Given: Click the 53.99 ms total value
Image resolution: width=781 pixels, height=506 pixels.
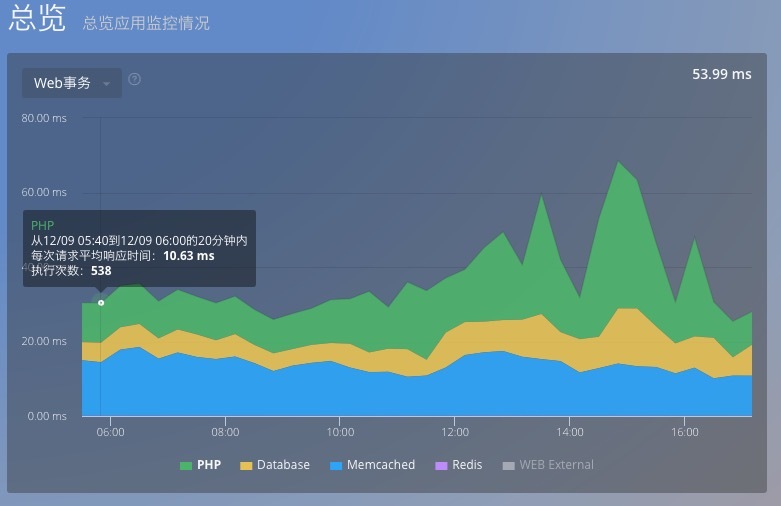Looking at the screenshot, I should click(721, 74).
